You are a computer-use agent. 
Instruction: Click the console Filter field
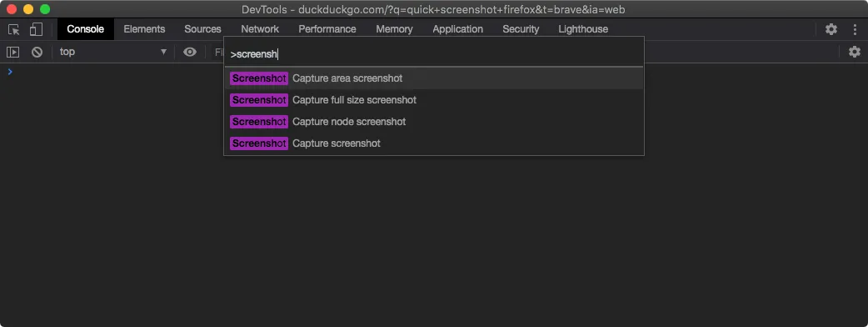click(218, 52)
